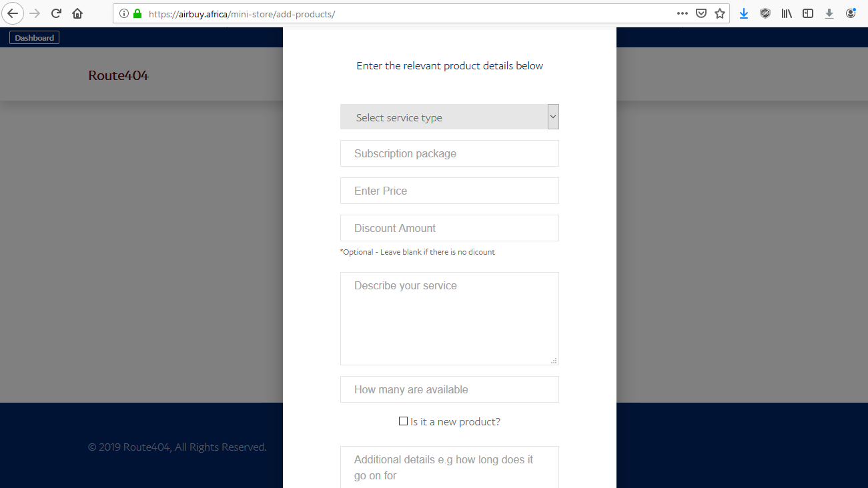868x488 pixels.
Task: Open the Select service type dropdown
Action: 449,117
